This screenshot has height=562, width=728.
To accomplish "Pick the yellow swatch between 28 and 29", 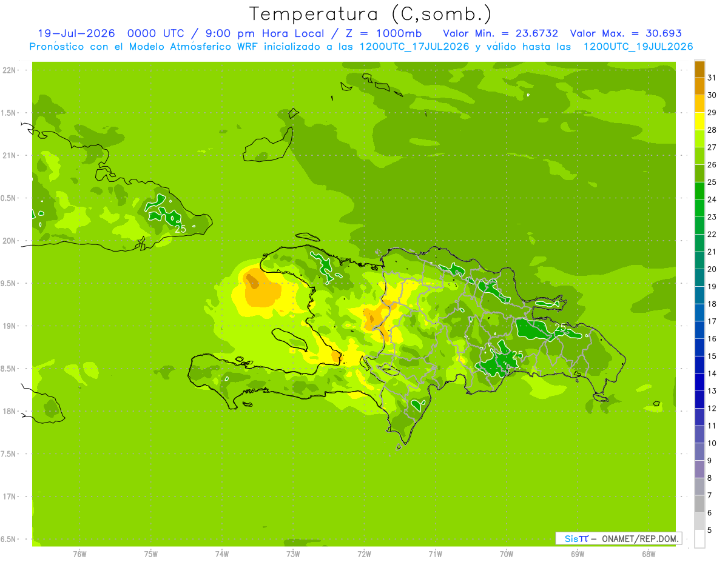I will tap(699, 121).
